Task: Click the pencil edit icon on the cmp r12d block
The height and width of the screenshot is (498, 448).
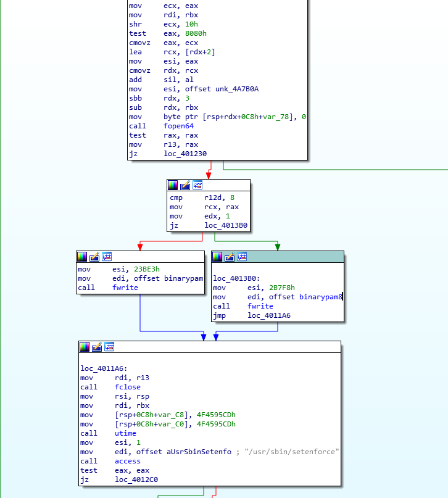Action: point(185,185)
